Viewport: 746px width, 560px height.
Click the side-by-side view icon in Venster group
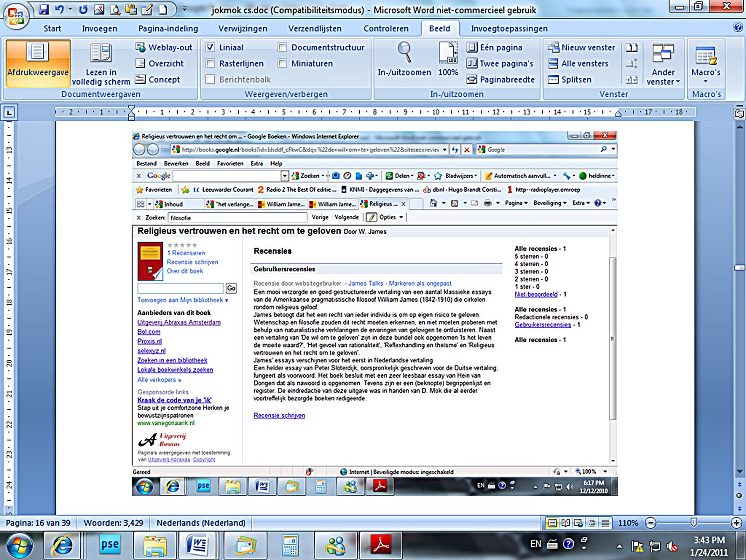tap(631, 48)
